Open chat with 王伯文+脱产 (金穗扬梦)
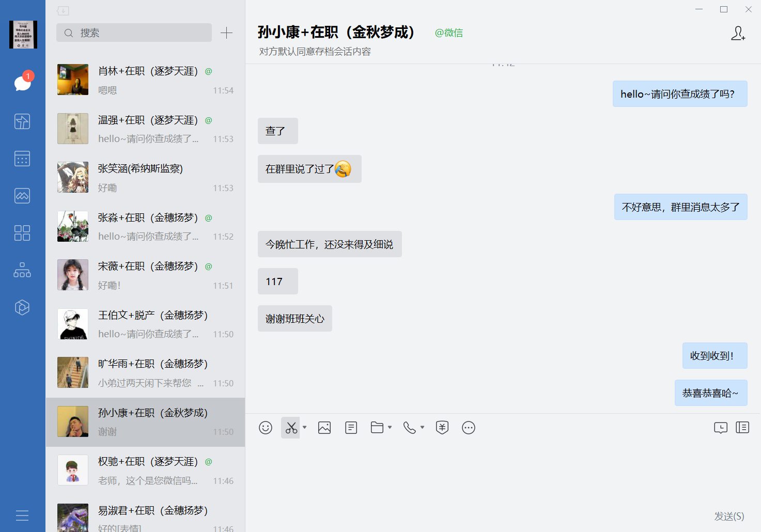 [x=145, y=324]
